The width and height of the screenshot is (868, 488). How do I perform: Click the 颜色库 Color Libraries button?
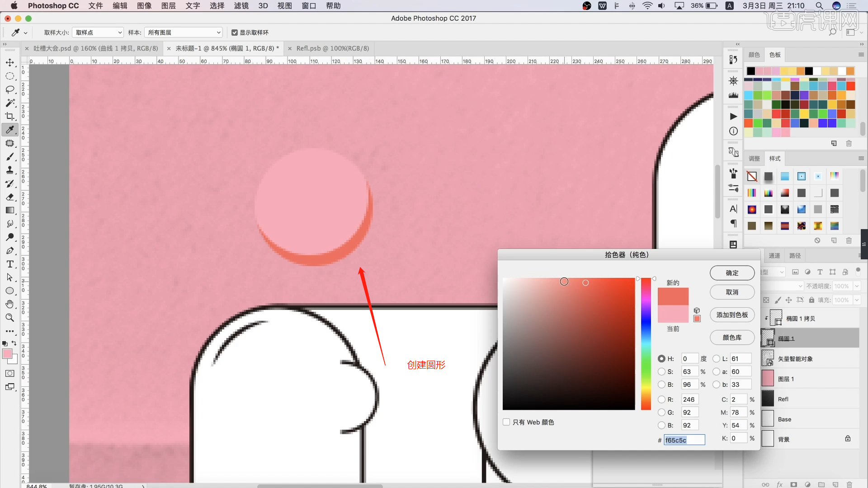(x=732, y=338)
